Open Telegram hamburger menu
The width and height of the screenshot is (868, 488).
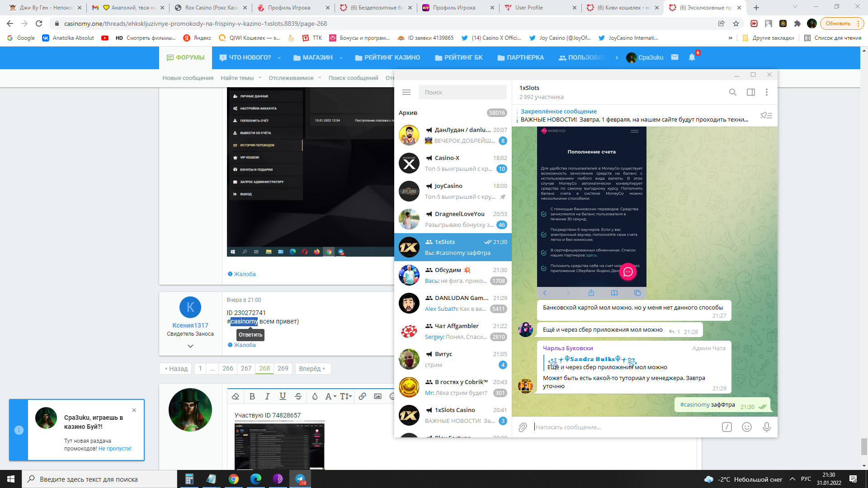[x=406, y=92]
